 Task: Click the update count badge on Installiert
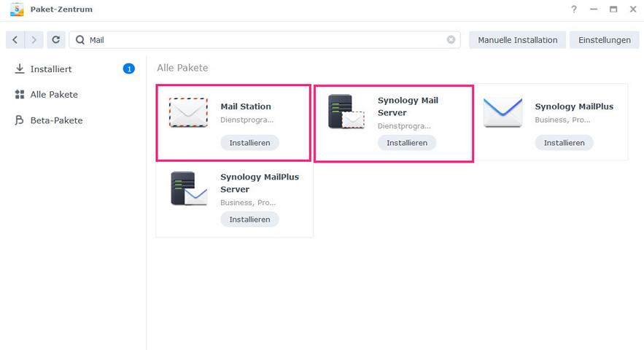[129, 69]
